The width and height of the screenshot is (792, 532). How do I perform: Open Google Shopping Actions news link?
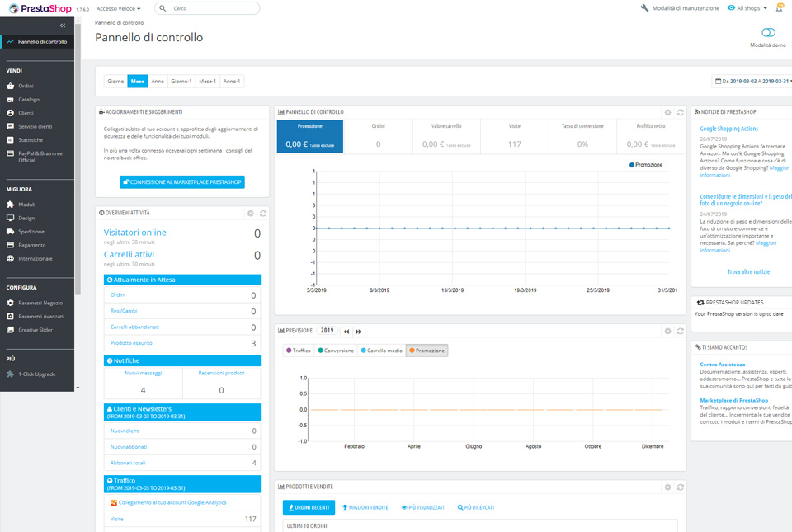pos(728,129)
